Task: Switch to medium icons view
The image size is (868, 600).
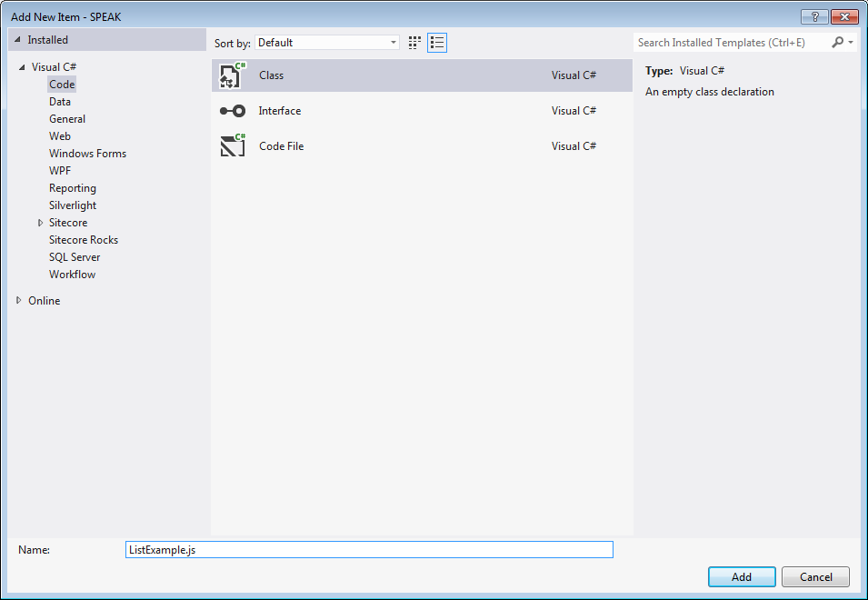Action: tap(415, 43)
